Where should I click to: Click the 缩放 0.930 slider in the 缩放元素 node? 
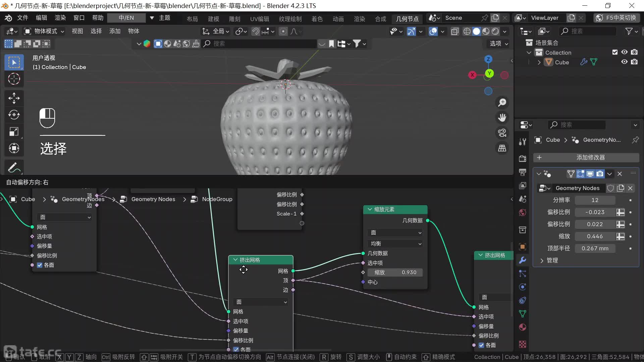395,273
